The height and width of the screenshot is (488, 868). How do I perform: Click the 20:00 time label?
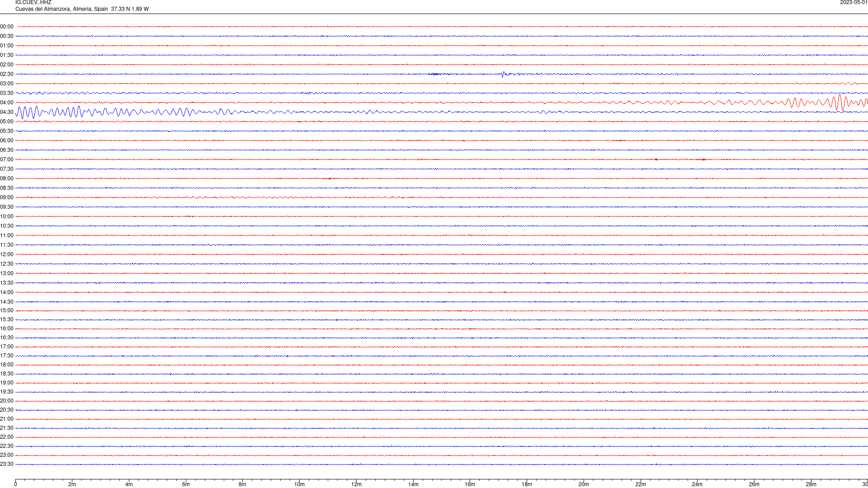[x=7, y=401]
